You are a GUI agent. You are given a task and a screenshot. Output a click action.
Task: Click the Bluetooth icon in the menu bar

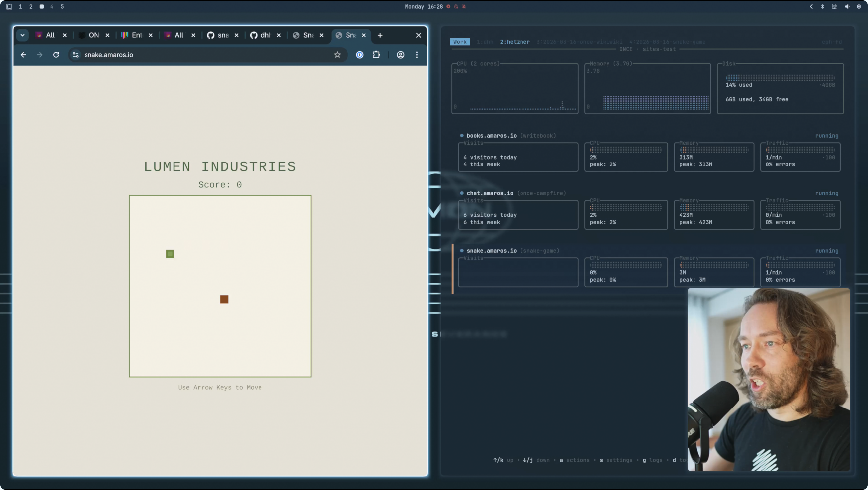[822, 7]
